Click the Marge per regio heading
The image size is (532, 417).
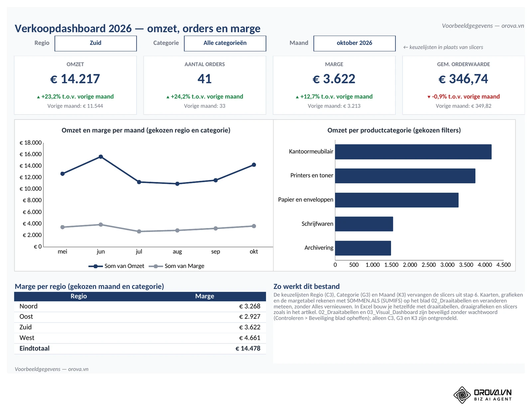[89, 287]
